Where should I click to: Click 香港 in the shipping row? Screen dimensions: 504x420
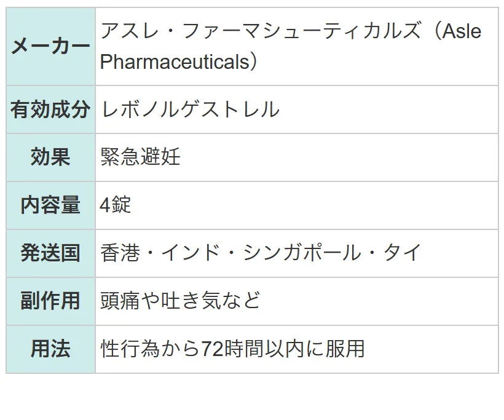click(120, 253)
